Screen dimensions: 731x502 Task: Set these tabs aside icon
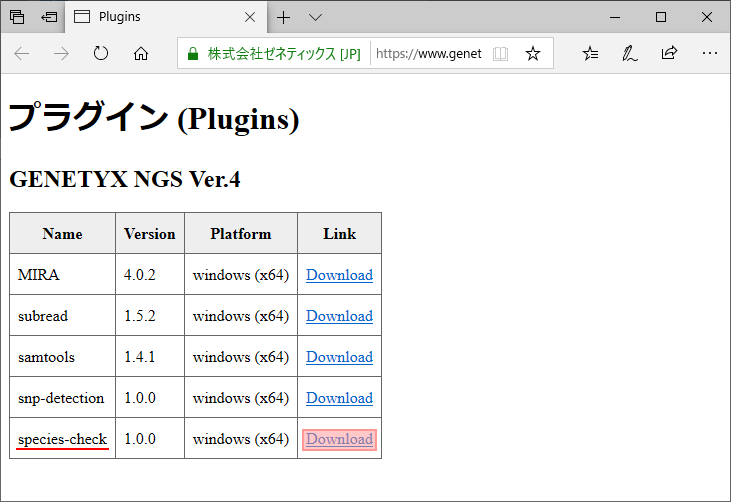(x=49, y=17)
